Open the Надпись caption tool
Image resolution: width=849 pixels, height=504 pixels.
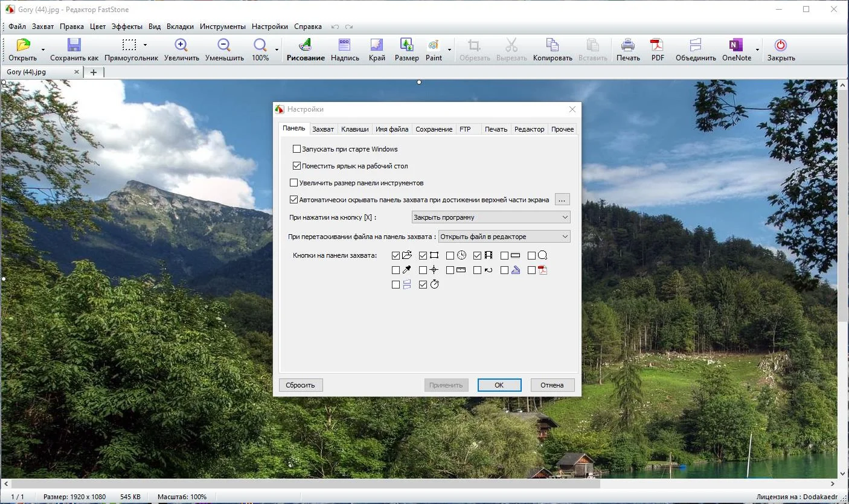click(x=345, y=45)
